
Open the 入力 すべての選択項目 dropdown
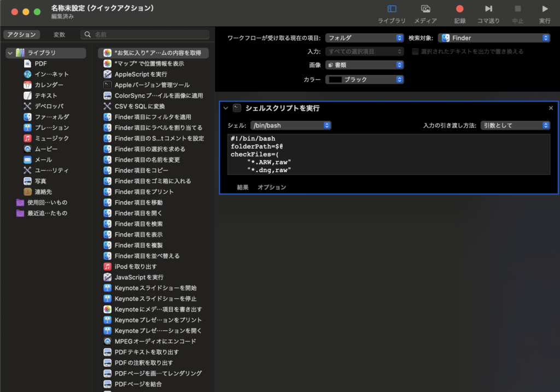tap(364, 51)
